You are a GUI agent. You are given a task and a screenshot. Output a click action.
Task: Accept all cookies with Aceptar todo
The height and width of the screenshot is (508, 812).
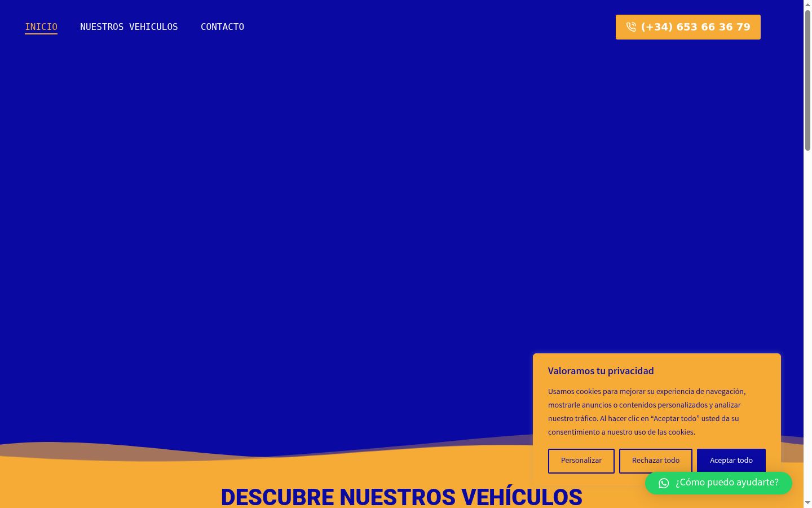point(731,459)
